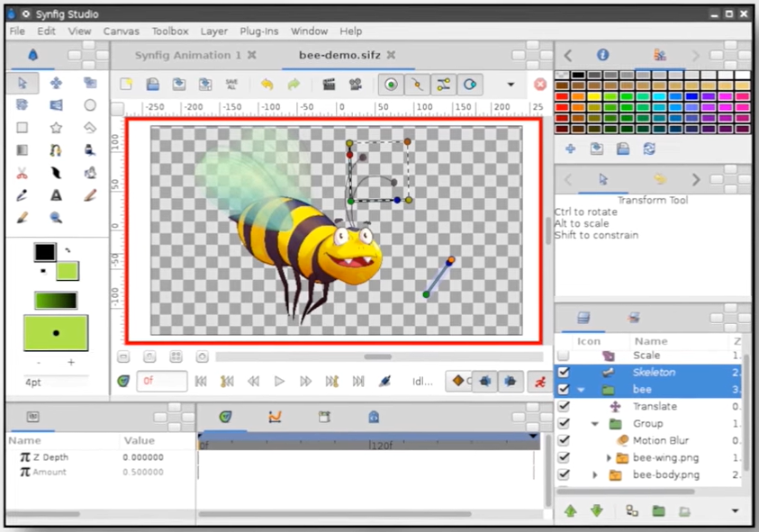The height and width of the screenshot is (532, 759).
Task: Toggle the bee layer checkbox
Action: [x=564, y=389]
